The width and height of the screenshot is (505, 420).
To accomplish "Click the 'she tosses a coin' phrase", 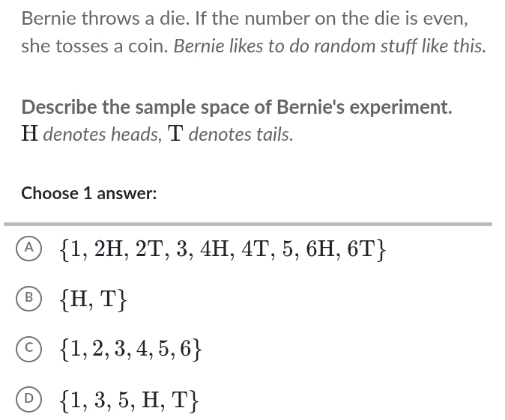I will [94, 46].
